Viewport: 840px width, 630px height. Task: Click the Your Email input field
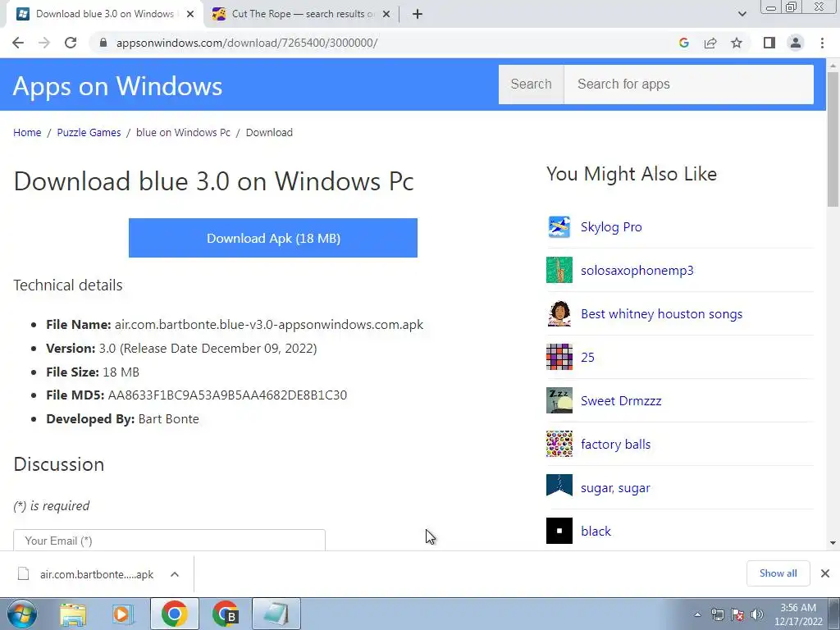169,540
